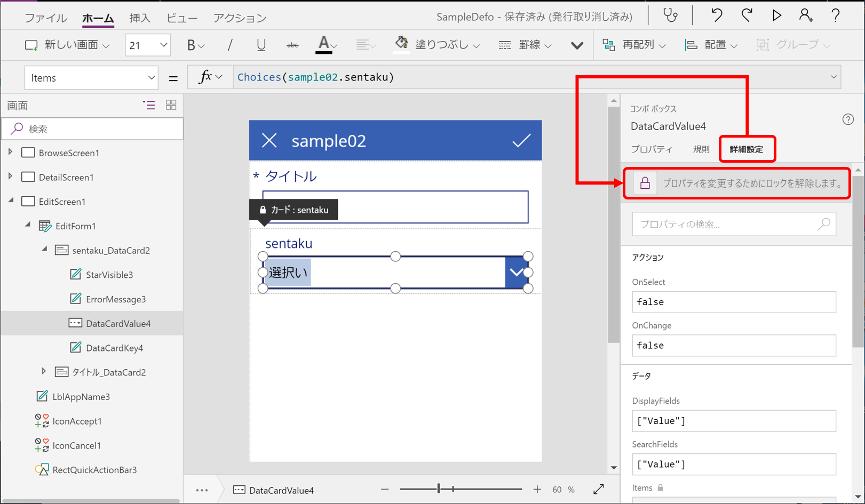Open help via the question mark
Viewport: 865px width, 504px height.
click(836, 15)
